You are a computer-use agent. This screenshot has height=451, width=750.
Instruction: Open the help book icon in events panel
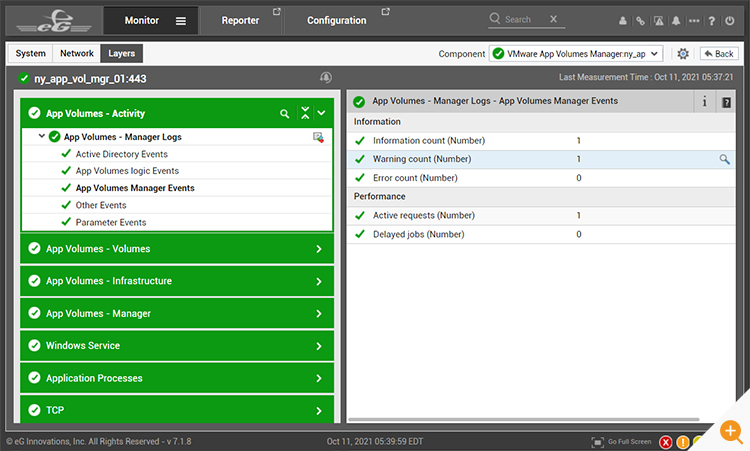726,102
